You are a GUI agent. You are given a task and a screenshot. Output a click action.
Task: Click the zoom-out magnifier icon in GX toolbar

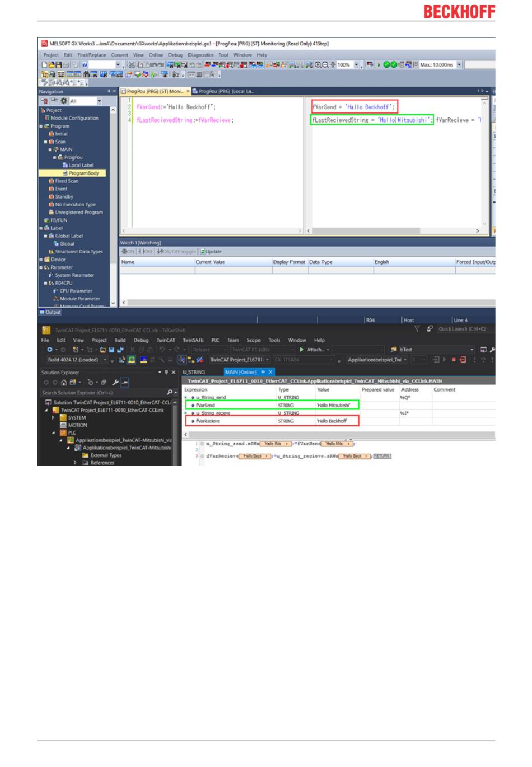coord(326,65)
